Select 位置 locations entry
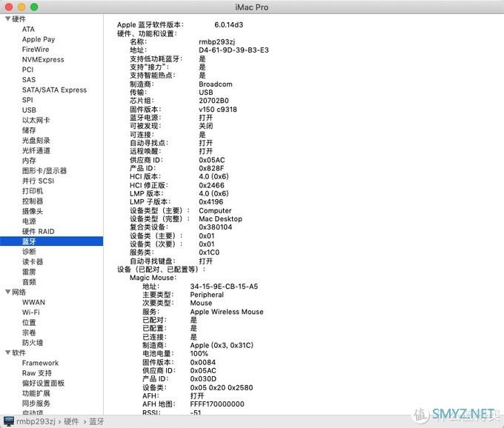 (29, 322)
